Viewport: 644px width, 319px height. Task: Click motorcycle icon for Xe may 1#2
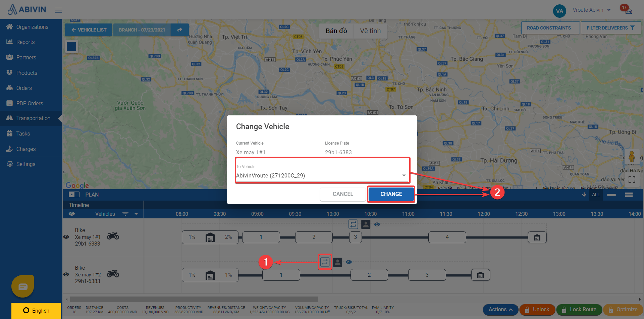coord(113,273)
